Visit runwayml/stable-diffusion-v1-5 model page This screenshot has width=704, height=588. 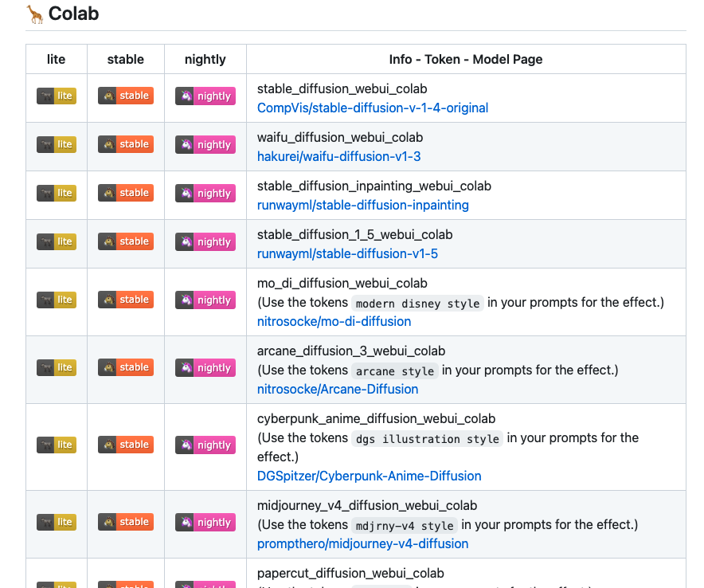click(x=347, y=254)
